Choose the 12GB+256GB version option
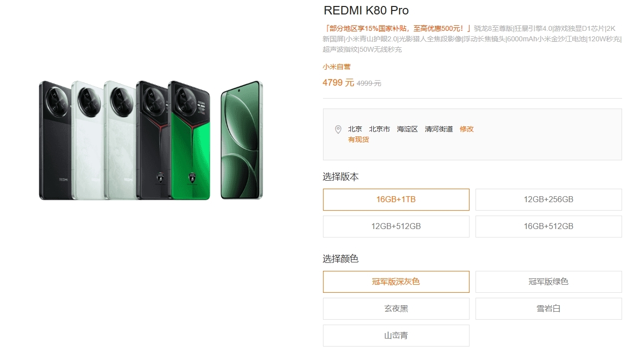This screenshot has height=357, width=644. [x=548, y=200]
